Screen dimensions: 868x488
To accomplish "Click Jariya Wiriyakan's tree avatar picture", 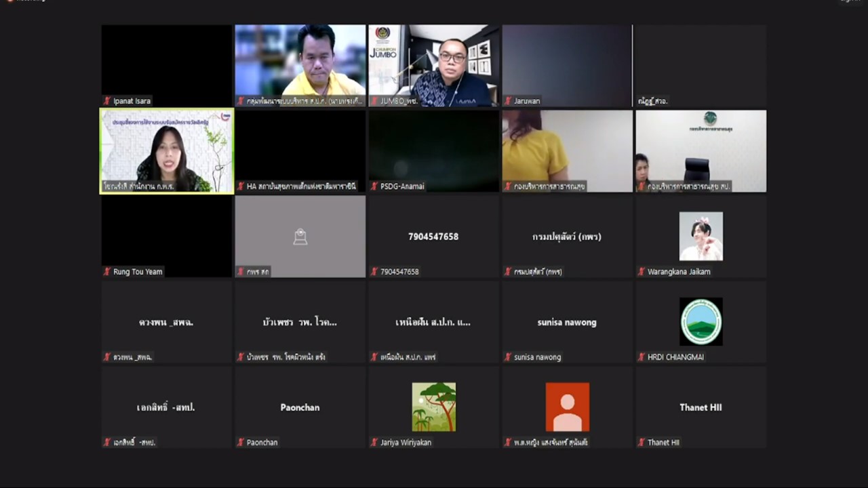I will [433, 407].
